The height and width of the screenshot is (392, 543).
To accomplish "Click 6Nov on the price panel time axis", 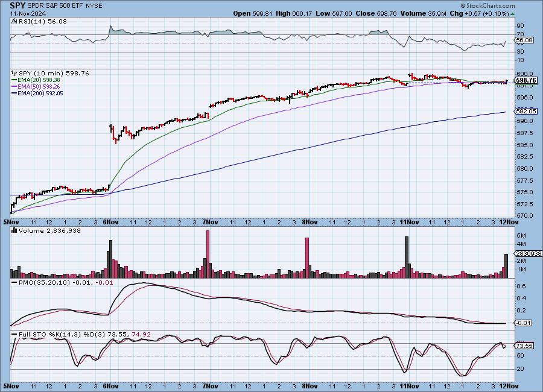I will (111, 222).
